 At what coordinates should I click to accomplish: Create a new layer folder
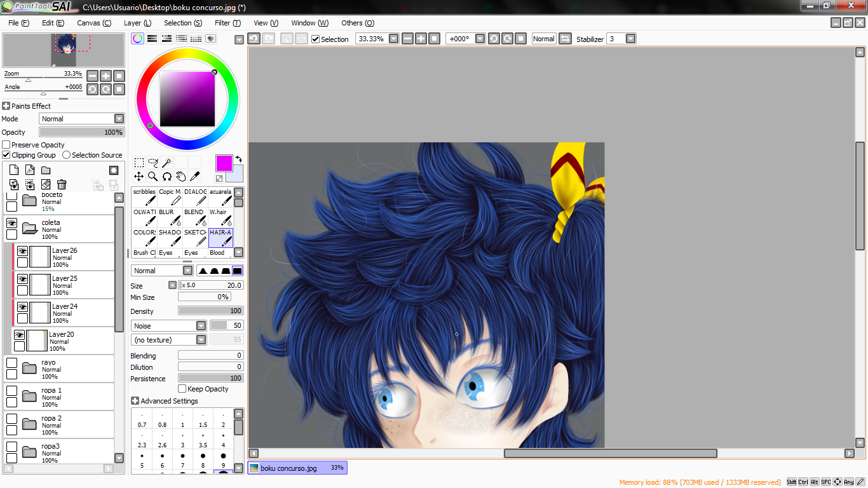pos(46,170)
